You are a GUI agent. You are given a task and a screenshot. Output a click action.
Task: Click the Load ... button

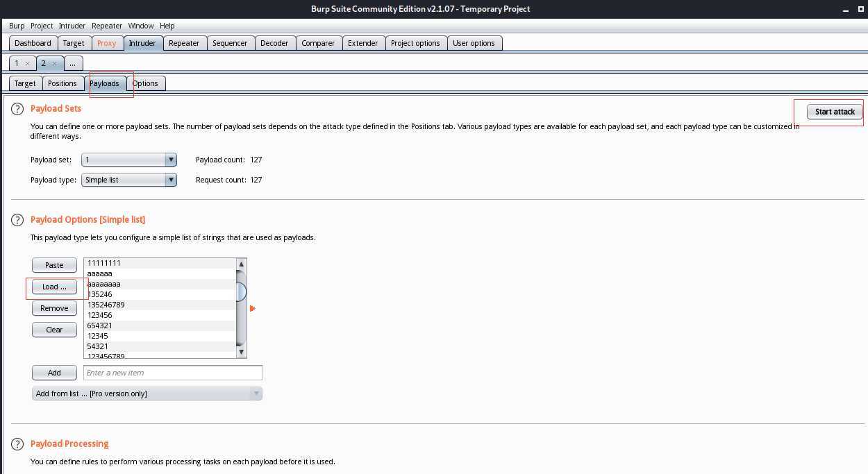tap(54, 287)
